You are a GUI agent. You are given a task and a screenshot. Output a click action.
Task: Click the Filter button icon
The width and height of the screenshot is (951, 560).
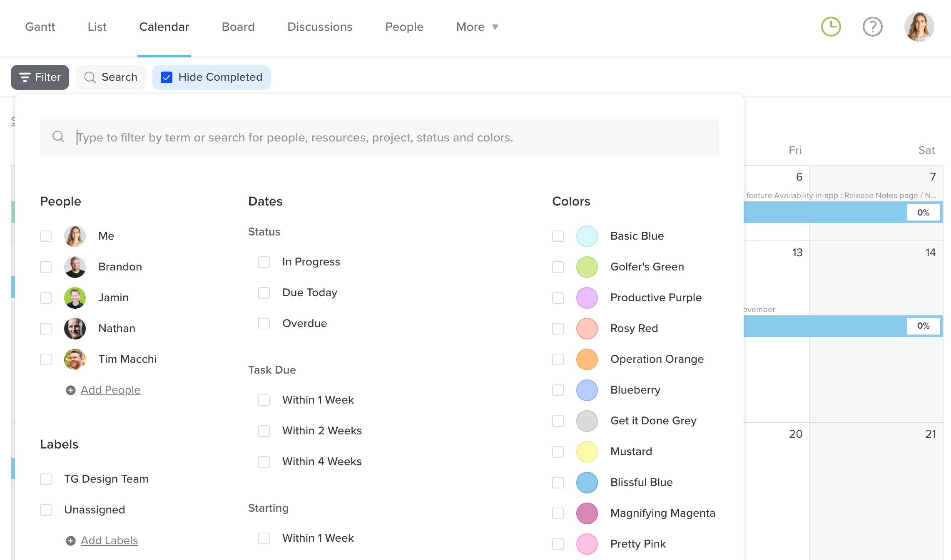click(x=25, y=77)
